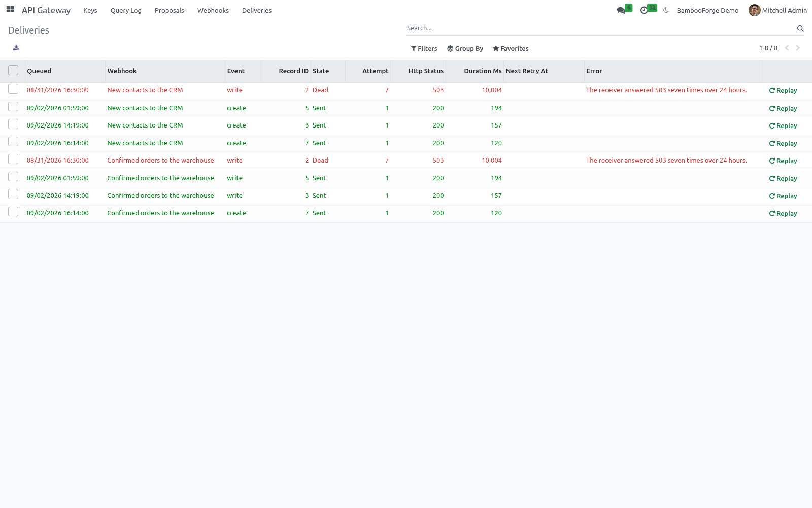Check New contacts row queued 14:19:00

[13, 124]
